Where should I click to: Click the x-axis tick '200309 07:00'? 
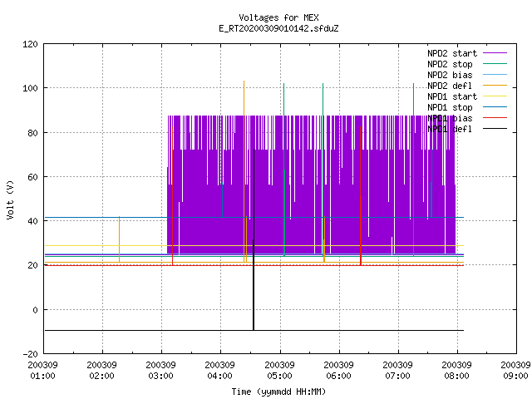coord(397,371)
